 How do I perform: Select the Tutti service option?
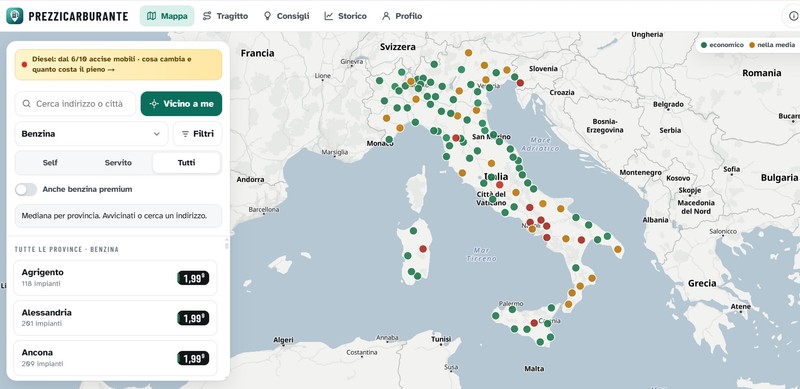coord(186,163)
